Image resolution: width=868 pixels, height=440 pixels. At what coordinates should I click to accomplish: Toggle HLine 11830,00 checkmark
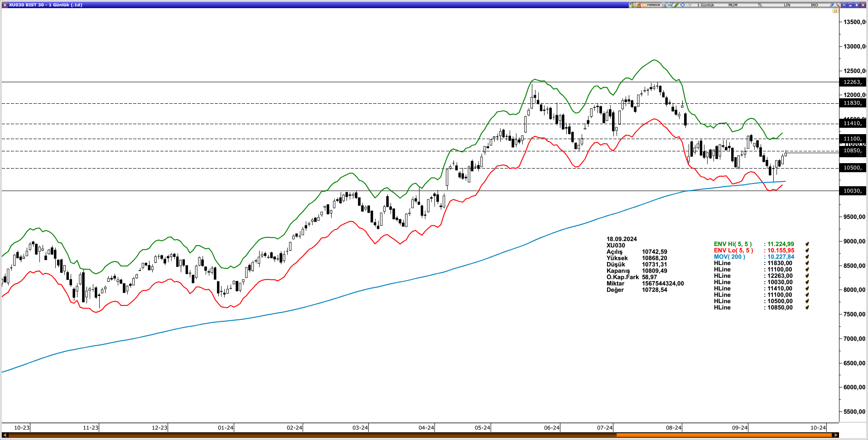click(x=807, y=263)
